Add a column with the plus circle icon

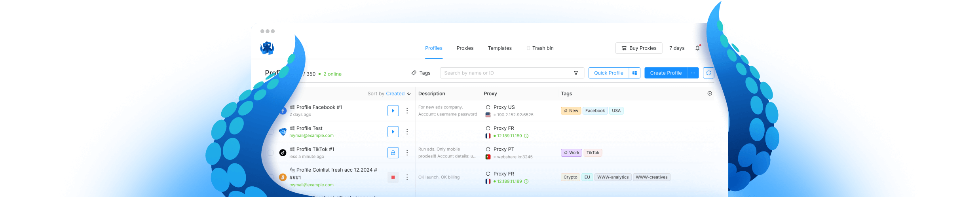(709, 94)
